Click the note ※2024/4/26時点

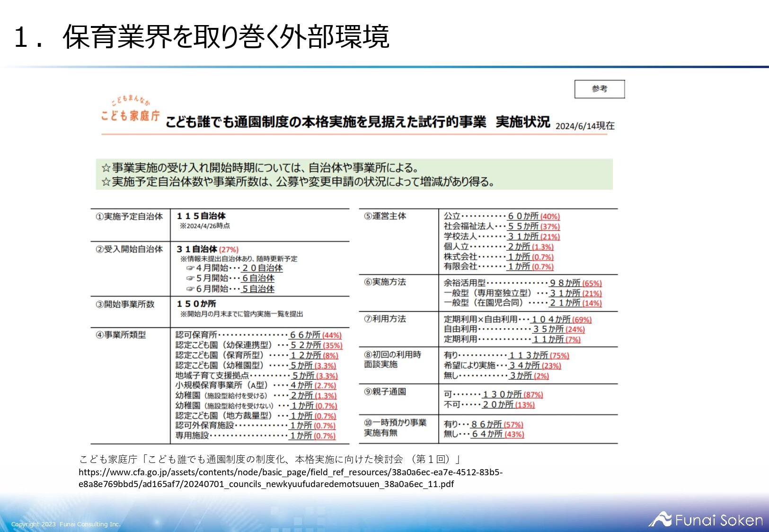[205, 226]
